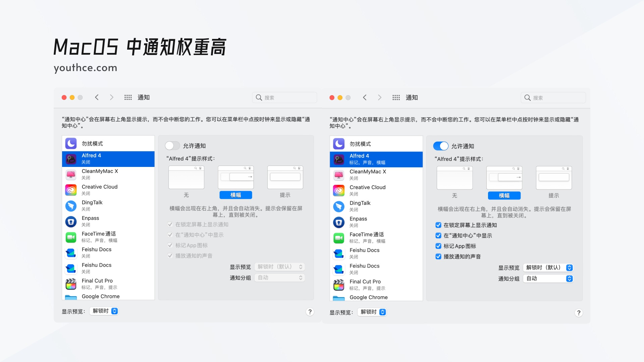Image resolution: width=644 pixels, height=362 pixels.
Task: Click the help question mark button
Action: point(310,312)
